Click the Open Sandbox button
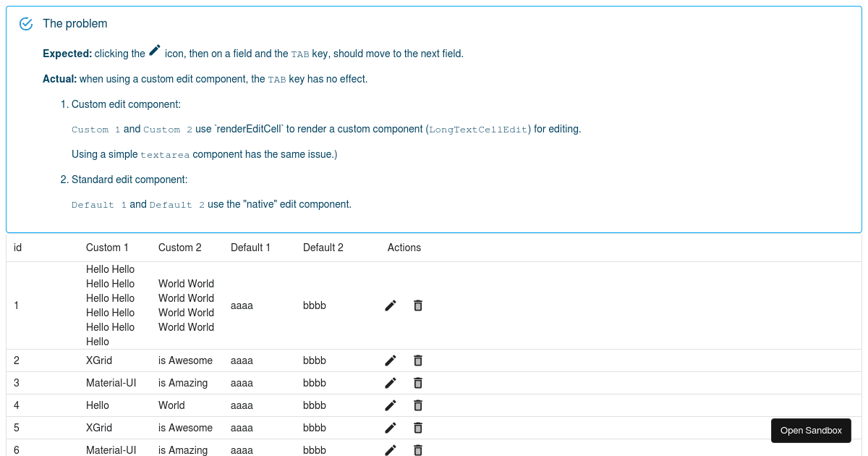Screen dimensions: 868x456 pos(811,431)
